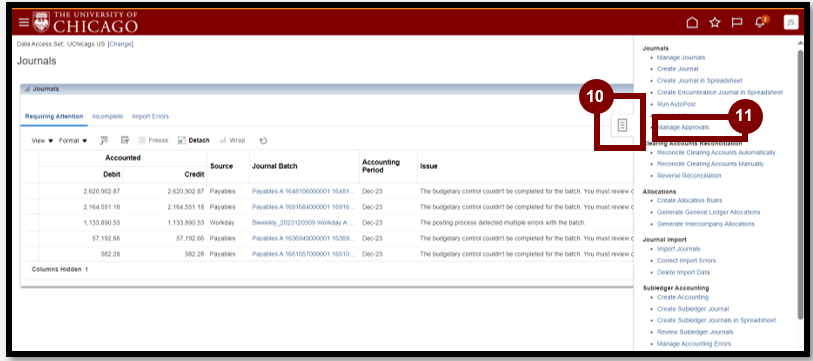The width and height of the screenshot is (813, 361).
Task: Collapse the Journals panel disclosure triangle
Action: pyautogui.click(x=27, y=89)
